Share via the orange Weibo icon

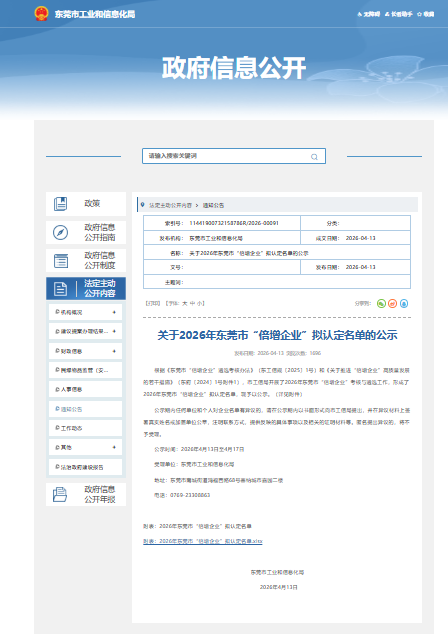[x=392, y=303]
